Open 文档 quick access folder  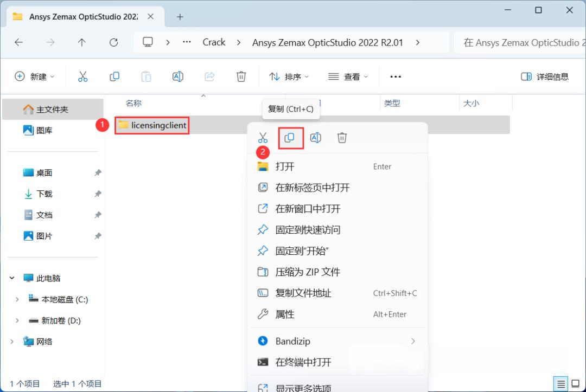[44, 215]
